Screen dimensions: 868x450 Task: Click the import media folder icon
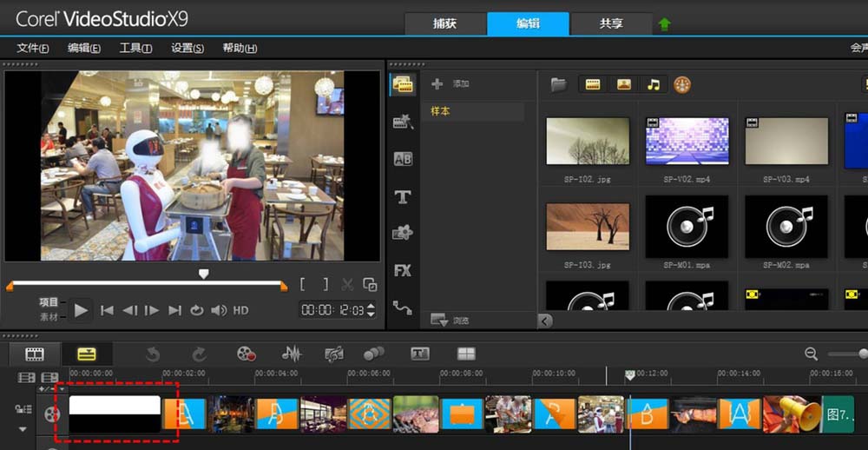click(x=559, y=85)
